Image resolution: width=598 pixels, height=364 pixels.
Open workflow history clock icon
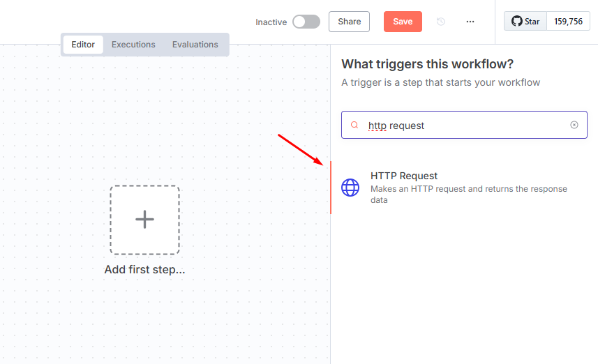[441, 22]
